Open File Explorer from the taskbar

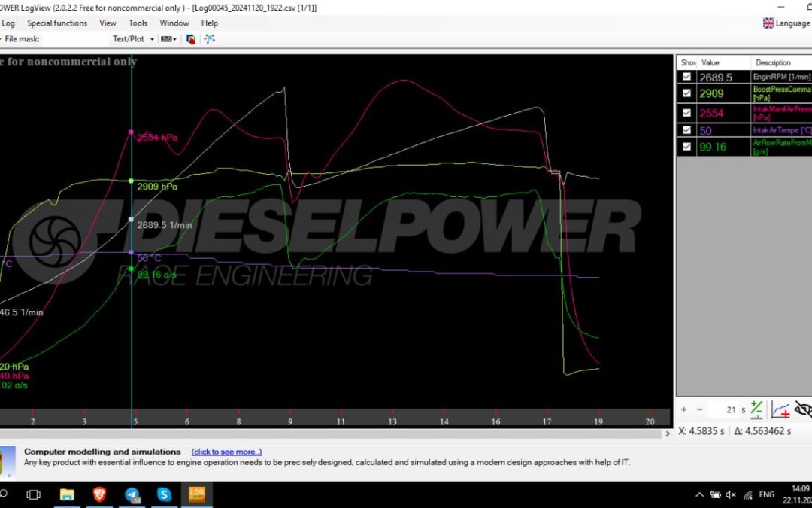click(67, 494)
